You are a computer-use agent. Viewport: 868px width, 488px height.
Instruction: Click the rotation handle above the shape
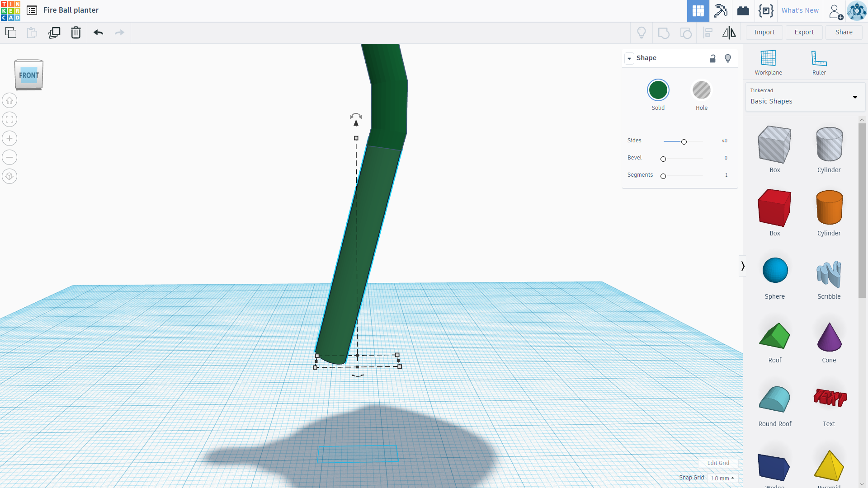pyautogui.click(x=356, y=116)
